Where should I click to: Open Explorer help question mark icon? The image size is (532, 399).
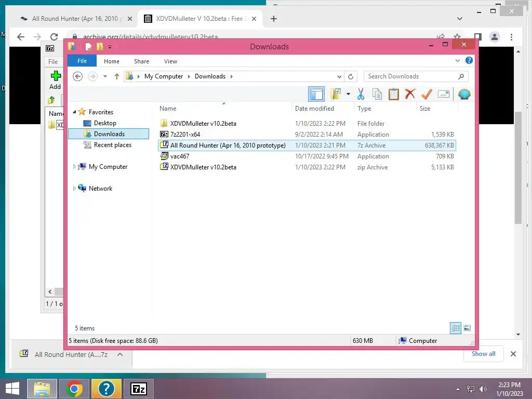tap(469, 60)
